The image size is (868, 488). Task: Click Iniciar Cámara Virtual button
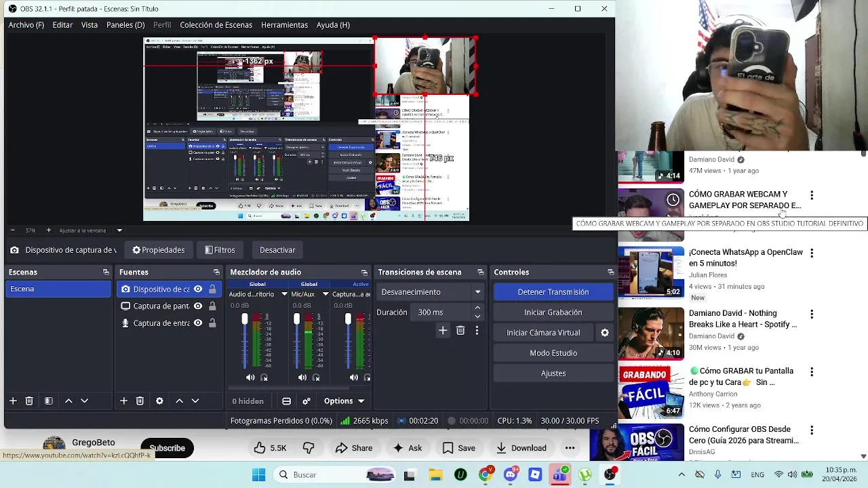pyautogui.click(x=543, y=332)
